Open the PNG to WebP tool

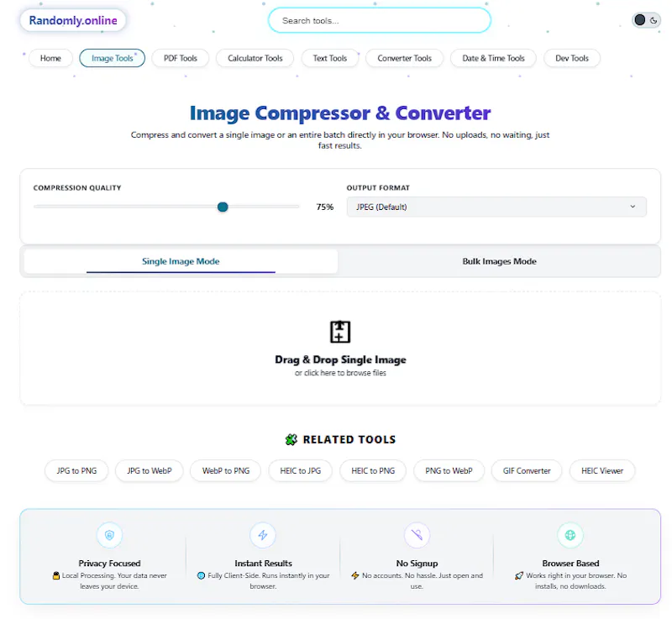449,471
